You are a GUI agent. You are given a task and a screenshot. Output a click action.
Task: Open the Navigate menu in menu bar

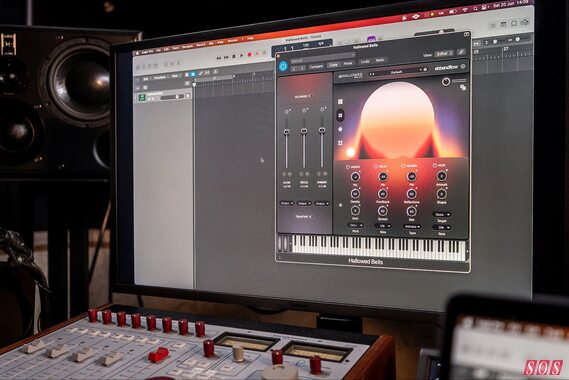(x=187, y=46)
